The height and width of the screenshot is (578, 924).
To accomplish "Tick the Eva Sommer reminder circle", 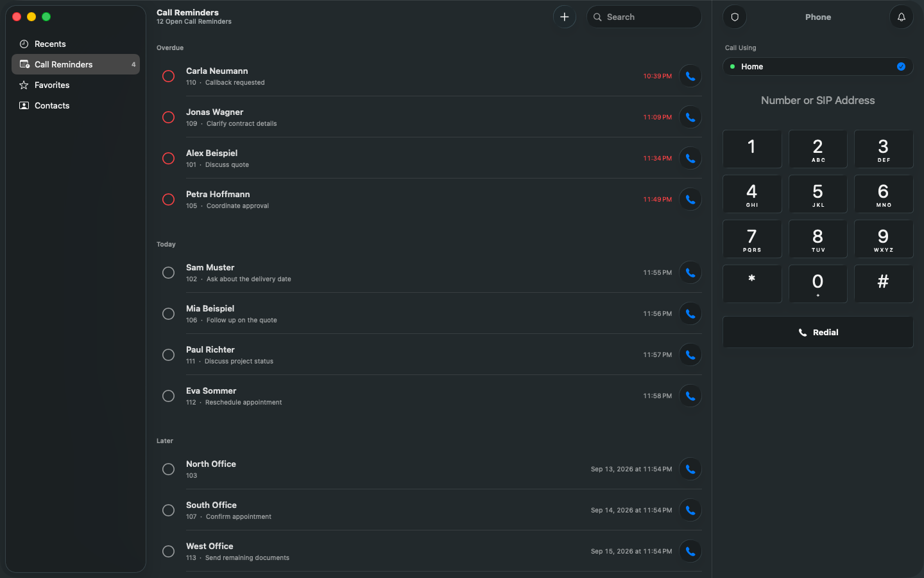I will pos(168,396).
